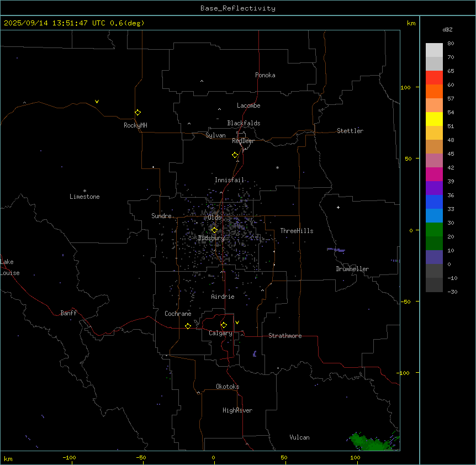Click the purple echo streak northwest of Drumheller

[x=336, y=250]
